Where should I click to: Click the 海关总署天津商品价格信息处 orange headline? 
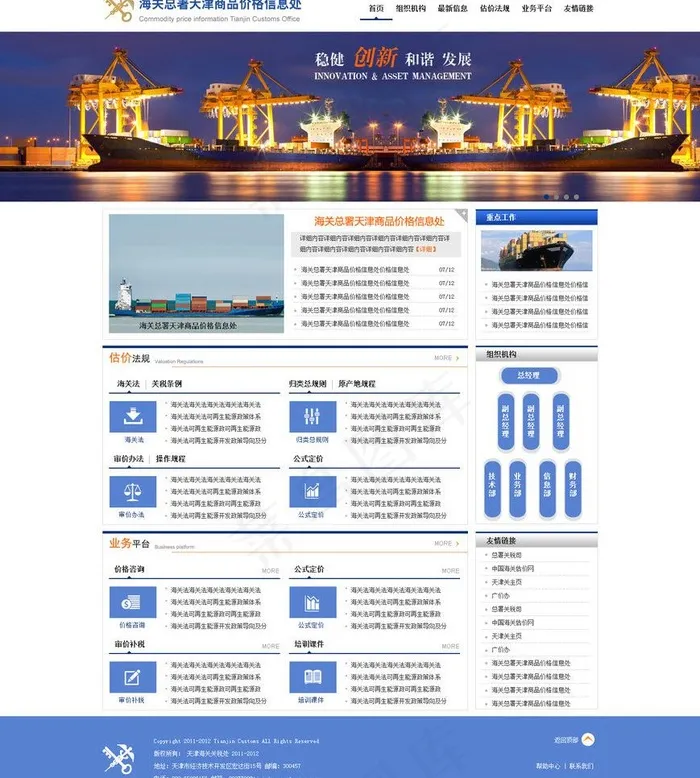coord(379,221)
